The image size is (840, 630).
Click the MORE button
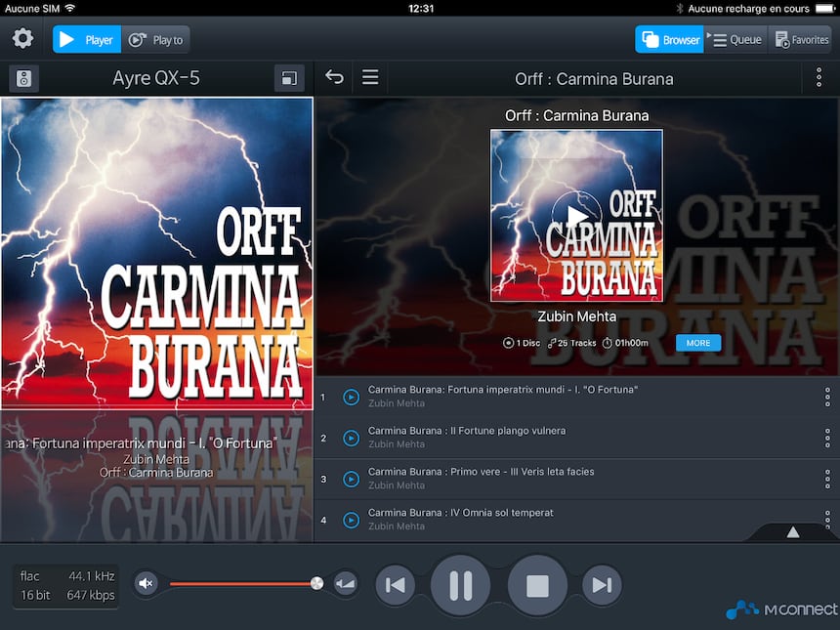pos(698,343)
